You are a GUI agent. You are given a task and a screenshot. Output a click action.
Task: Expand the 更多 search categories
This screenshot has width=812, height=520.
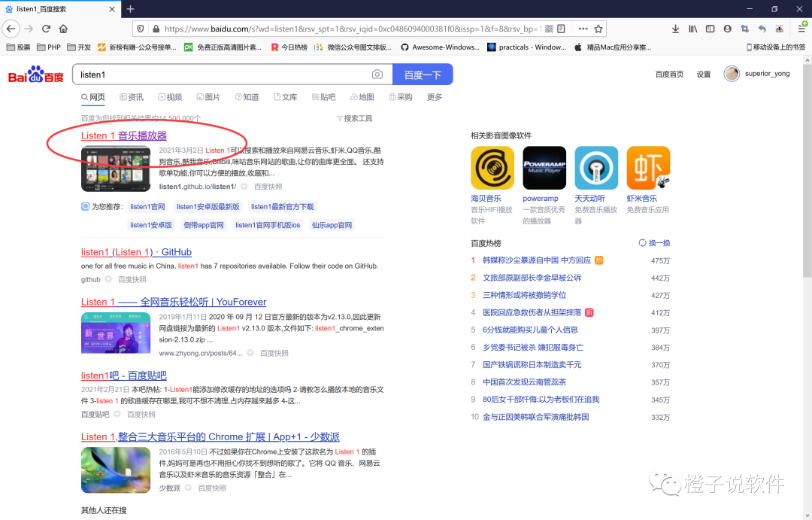(435, 97)
